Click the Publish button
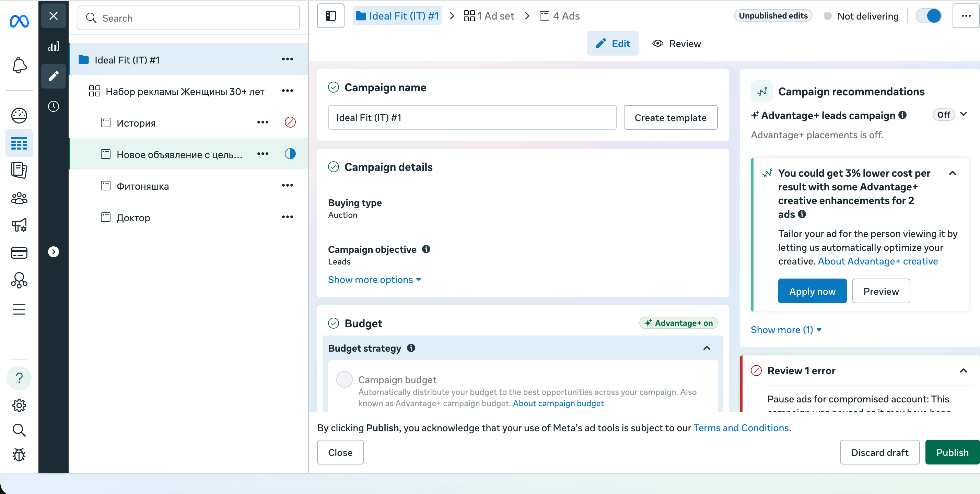Screen dimensions: 980x494 click(x=952, y=452)
